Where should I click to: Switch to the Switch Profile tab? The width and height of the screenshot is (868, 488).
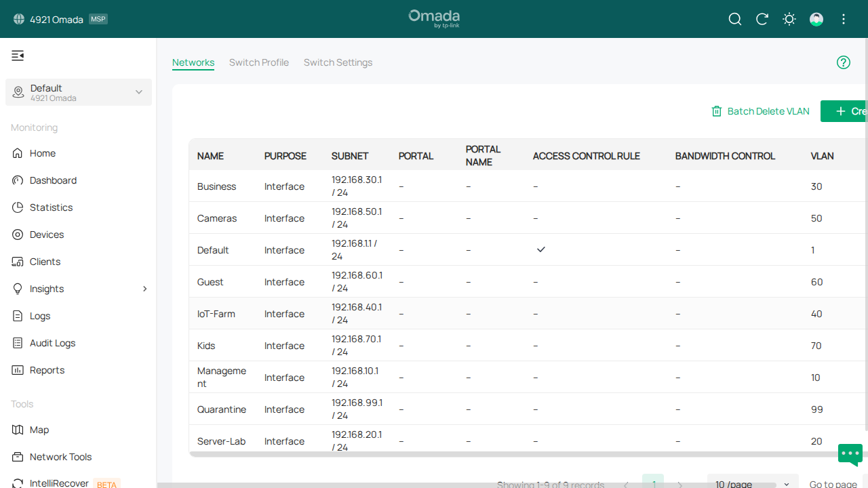(258, 62)
